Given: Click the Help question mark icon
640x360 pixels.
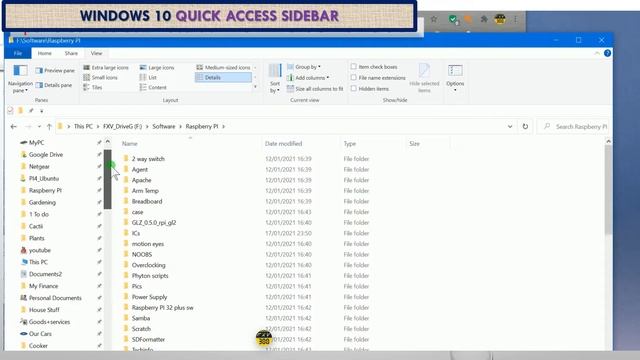Looking at the screenshot, I should 607,53.
